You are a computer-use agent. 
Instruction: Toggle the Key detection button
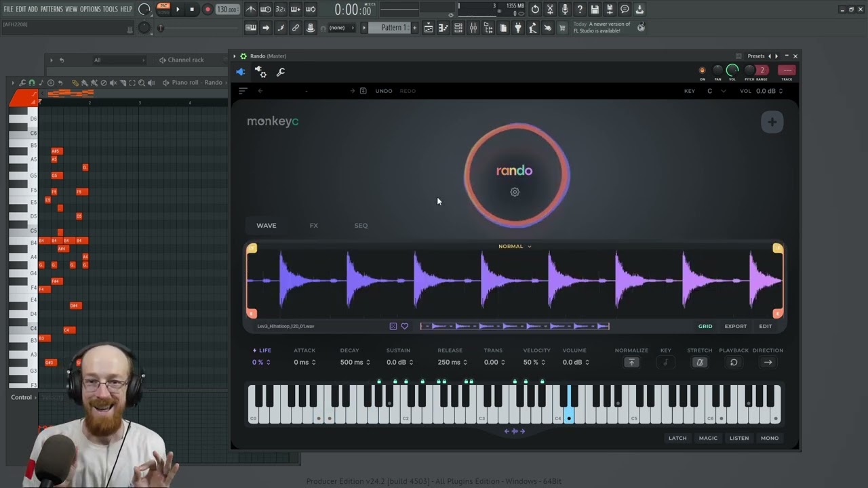(x=665, y=362)
